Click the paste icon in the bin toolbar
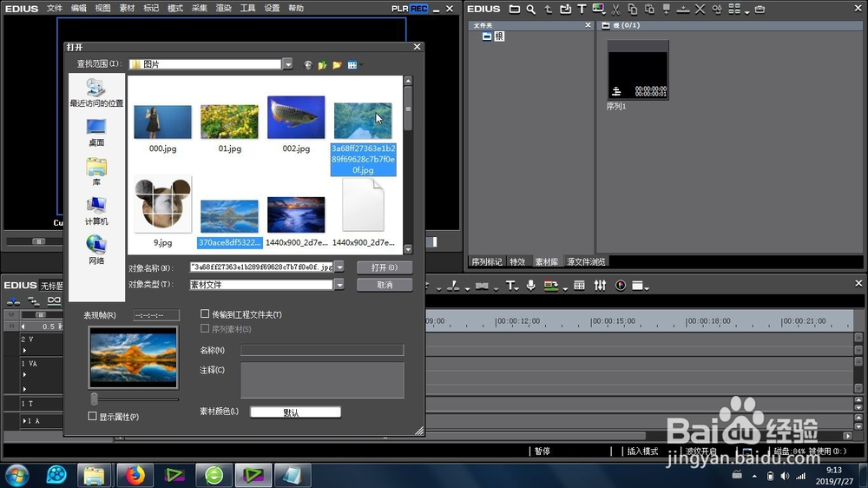The height and width of the screenshot is (488, 868). (x=649, y=9)
